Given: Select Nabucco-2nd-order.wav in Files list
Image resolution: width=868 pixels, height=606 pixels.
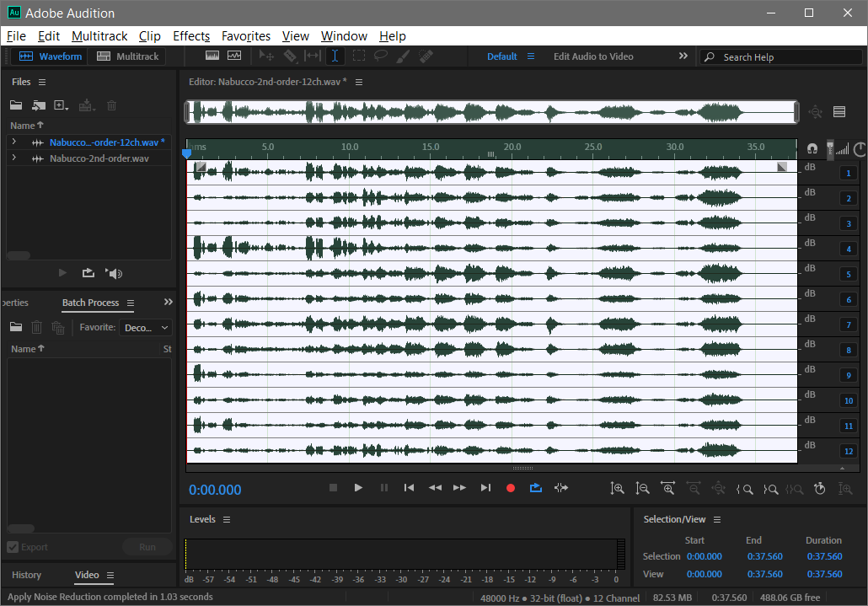Looking at the screenshot, I should pos(99,158).
